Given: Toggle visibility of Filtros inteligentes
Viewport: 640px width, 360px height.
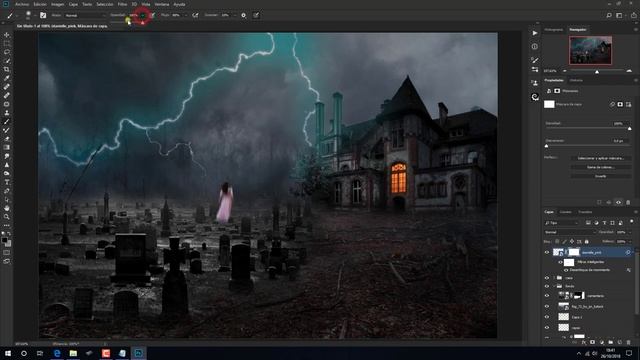Looking at the screenshot, I should (561, 262).
